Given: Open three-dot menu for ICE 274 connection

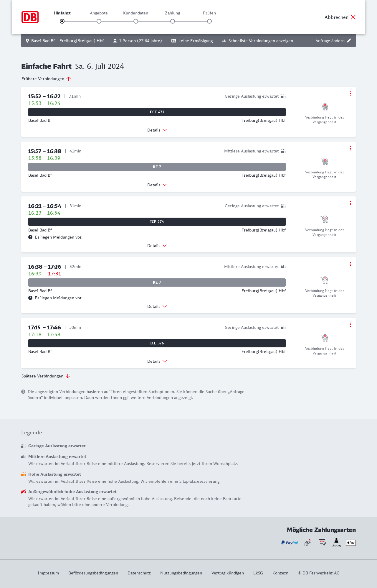Looking at the screenshot, I should click(350, 203).
